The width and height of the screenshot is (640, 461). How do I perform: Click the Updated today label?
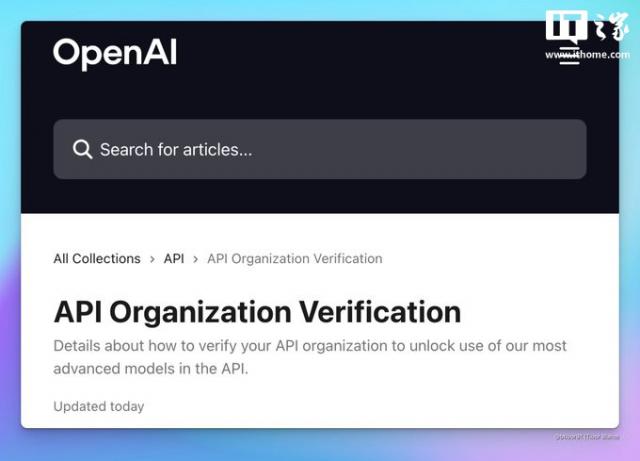click(x=99, y=406)
